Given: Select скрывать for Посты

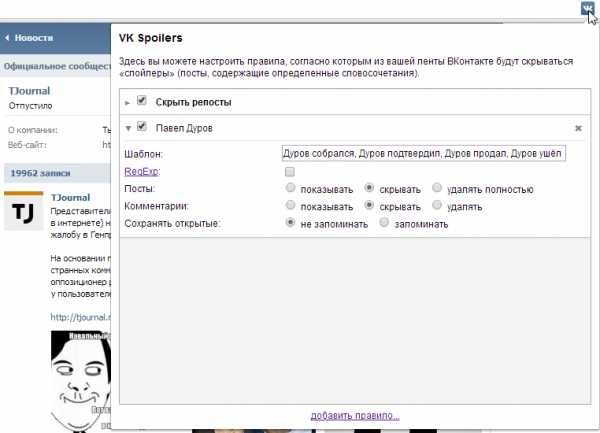Looking at the screenshot, I should [x=369, y=187].
